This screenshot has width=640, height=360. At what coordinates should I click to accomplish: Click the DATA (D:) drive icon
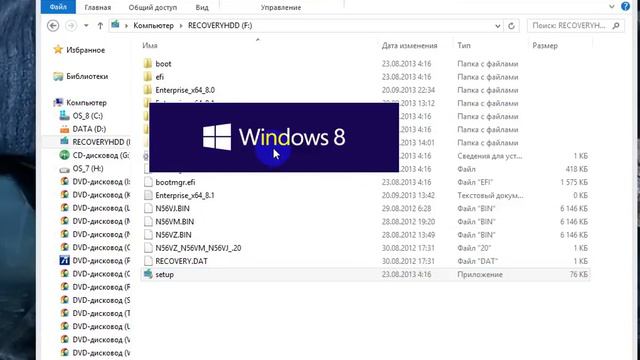(64, 129)
